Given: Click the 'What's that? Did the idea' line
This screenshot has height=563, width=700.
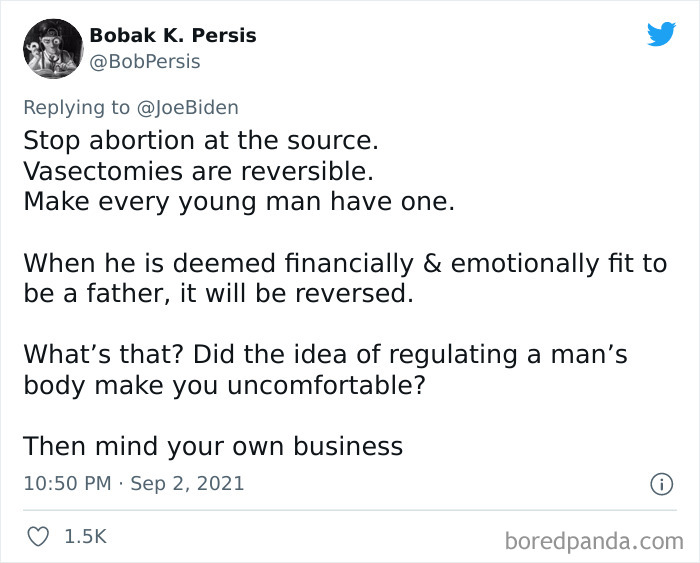Looking at the screenshot, I should click(x=325, y=354).
